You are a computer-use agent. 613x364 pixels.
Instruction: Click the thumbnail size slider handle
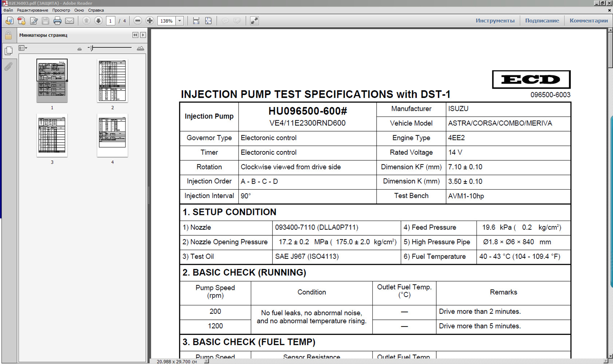point(92,48)
